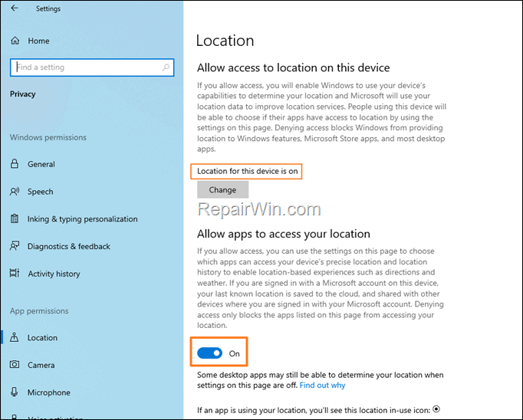Click the Windows permissions label
This screenshot has height=420, width=523.
(48, 137)
